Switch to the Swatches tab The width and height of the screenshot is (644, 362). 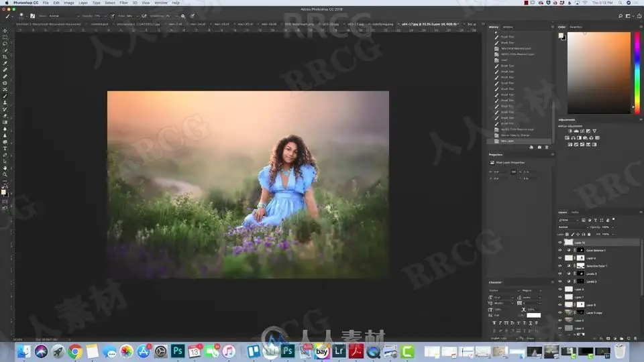click(x=576, y=27)
